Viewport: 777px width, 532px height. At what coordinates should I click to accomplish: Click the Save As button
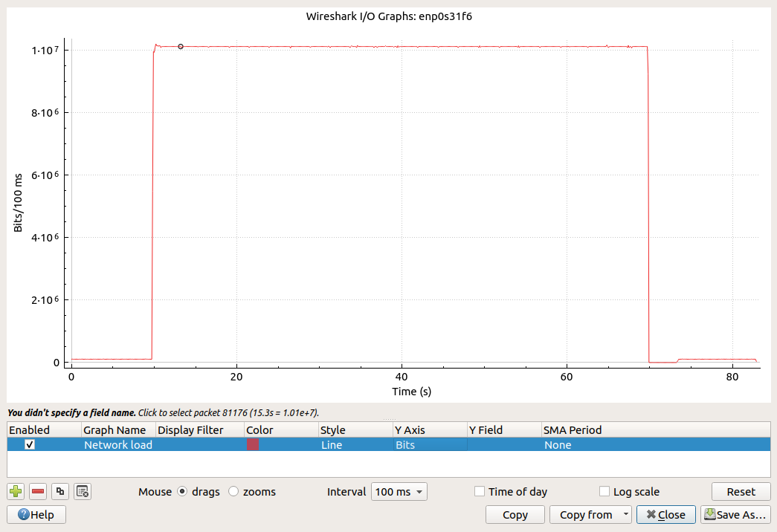pos(735,514)
